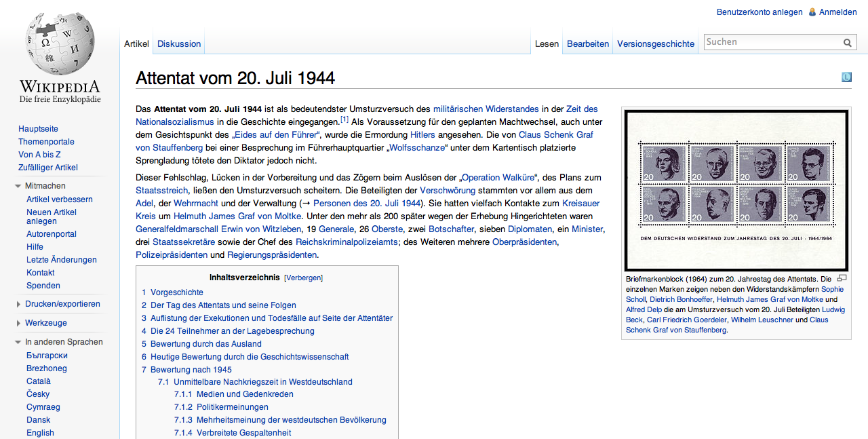The height and width of the screenshot is (439, 868).
Task: Open Personen des 20. Juli 1944 link
Action: click(x=367, y=204)
